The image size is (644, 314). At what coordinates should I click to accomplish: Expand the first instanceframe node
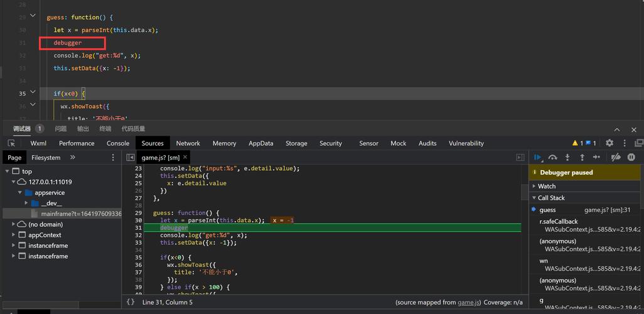click(14, 246)
